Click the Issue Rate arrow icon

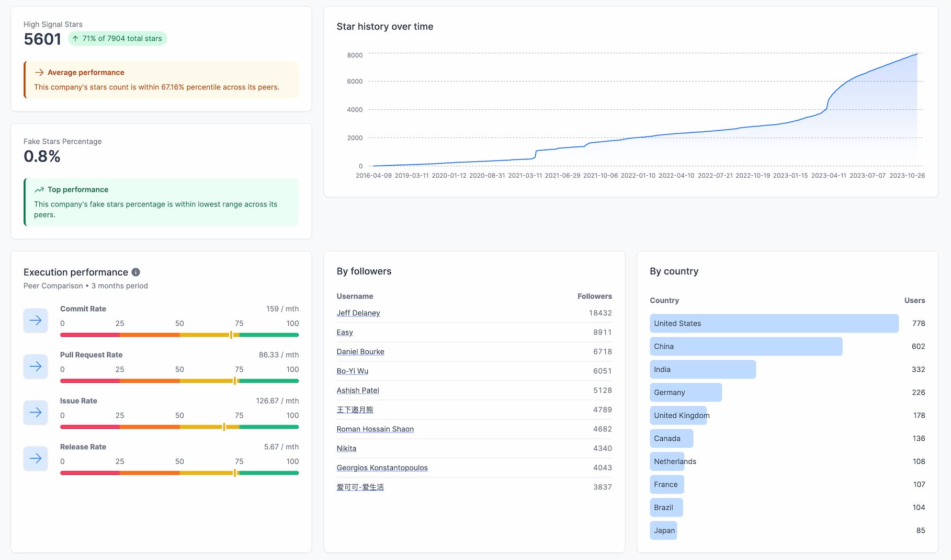(35, 413)
